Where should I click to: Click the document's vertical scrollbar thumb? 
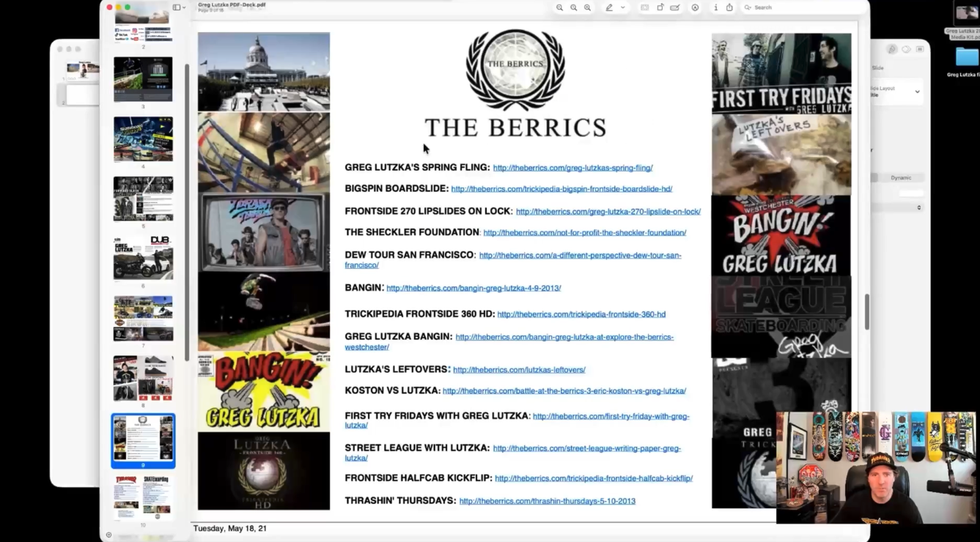pyautogui.click(x=866, y=312)
